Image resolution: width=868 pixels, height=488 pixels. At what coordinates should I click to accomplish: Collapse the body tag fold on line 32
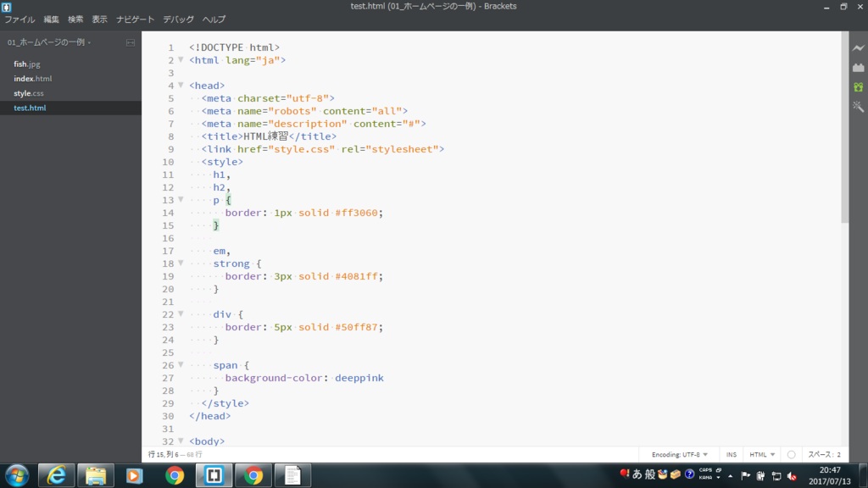181,441
